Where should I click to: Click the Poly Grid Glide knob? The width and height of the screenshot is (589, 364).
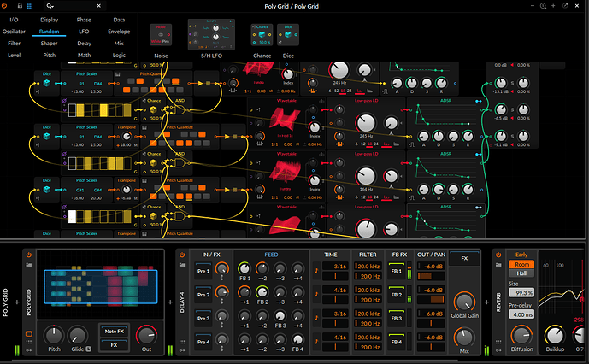coord(78,335)
